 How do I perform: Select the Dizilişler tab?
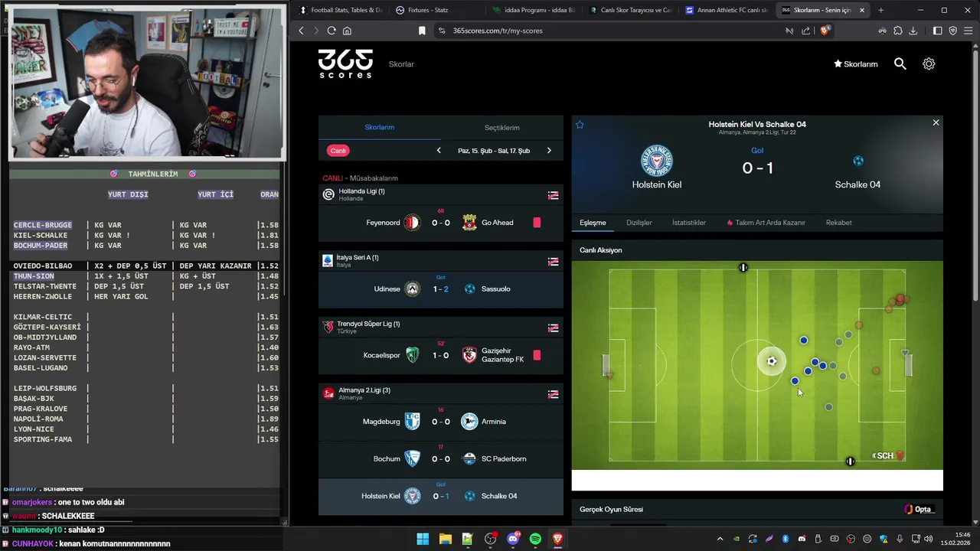(639, 223)
